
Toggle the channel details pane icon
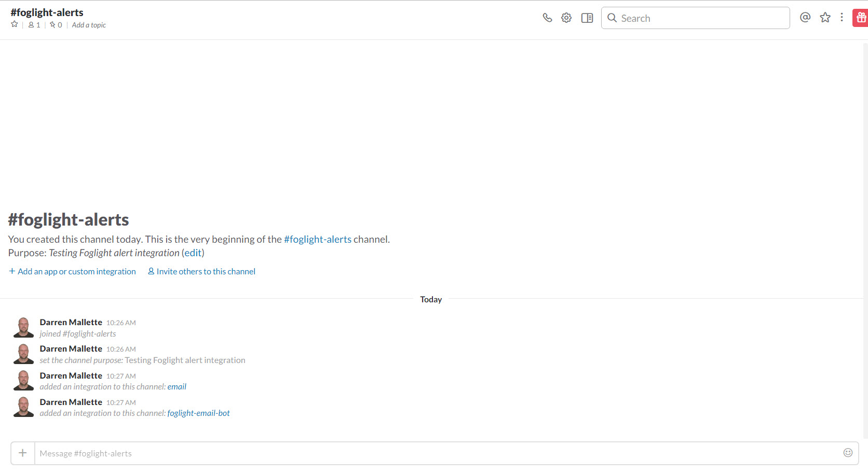tap(587, 18)
